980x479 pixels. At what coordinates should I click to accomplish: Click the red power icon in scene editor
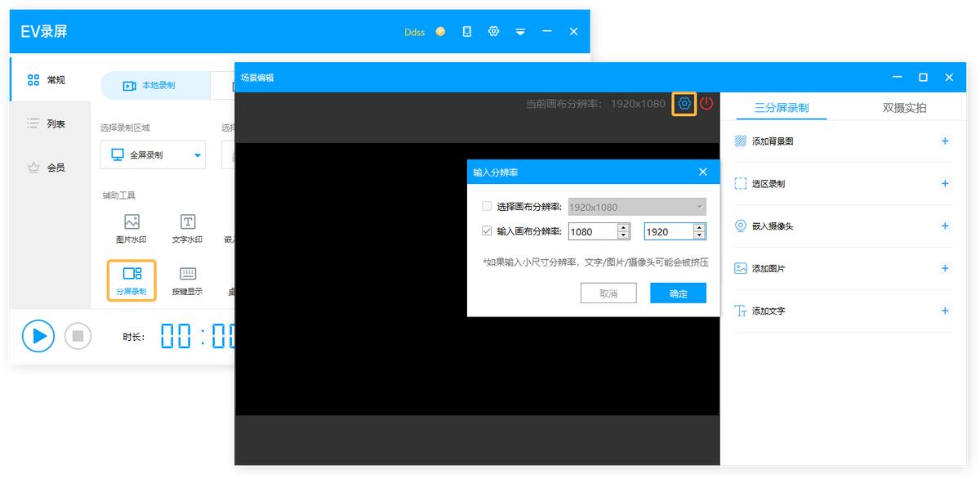tap(707, 104)
